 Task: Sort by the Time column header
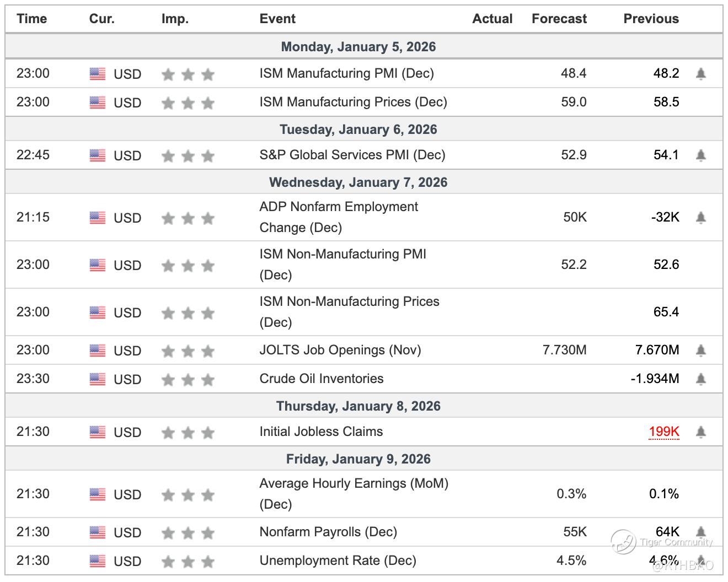(x=31, y=19)
